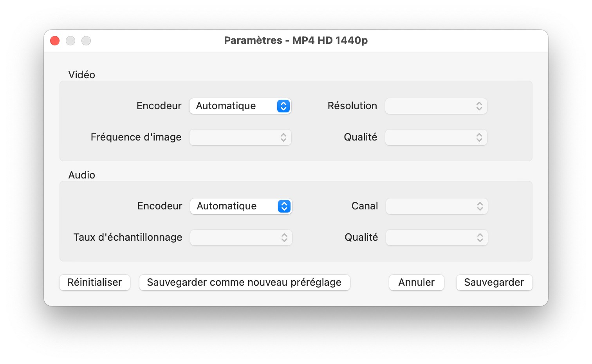
Task: Open the Fréquence d'image dropdown
Action: coord(240,137)
